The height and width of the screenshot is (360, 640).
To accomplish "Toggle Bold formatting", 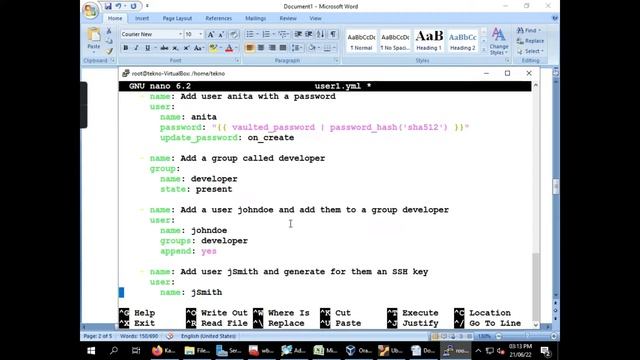I will coord(126,48).
